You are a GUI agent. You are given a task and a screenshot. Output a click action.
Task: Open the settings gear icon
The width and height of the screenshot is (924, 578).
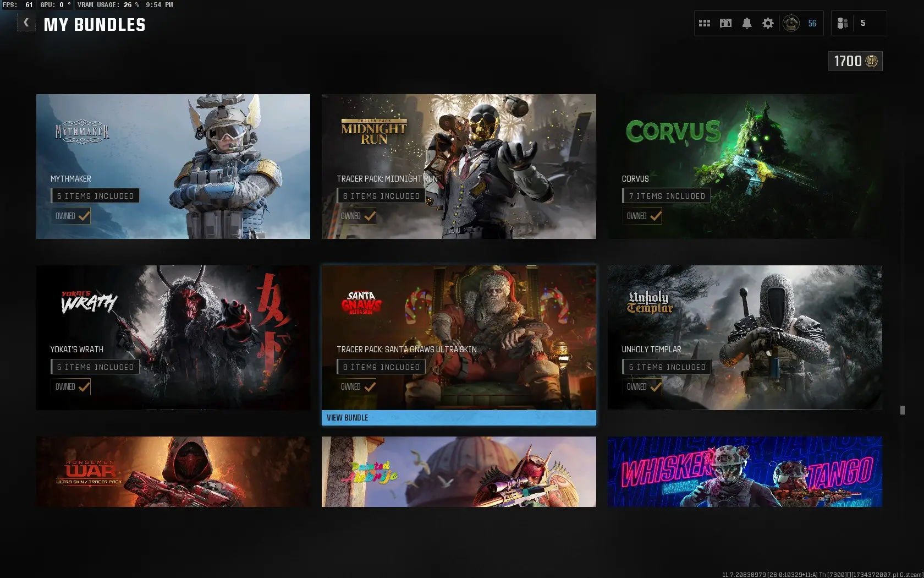coord(768,23)
